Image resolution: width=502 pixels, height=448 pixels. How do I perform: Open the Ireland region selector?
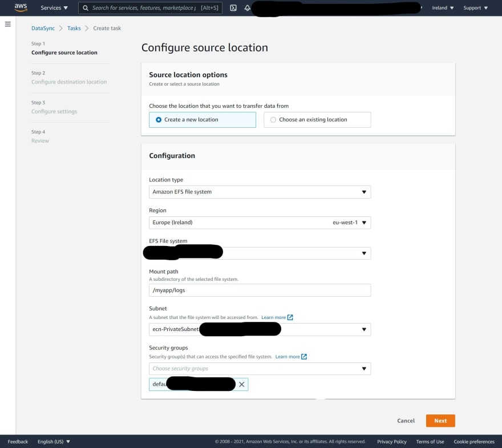coord(443,7)
